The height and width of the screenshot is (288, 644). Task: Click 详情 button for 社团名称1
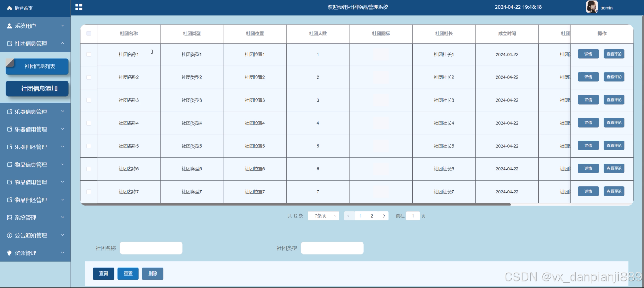588,54
